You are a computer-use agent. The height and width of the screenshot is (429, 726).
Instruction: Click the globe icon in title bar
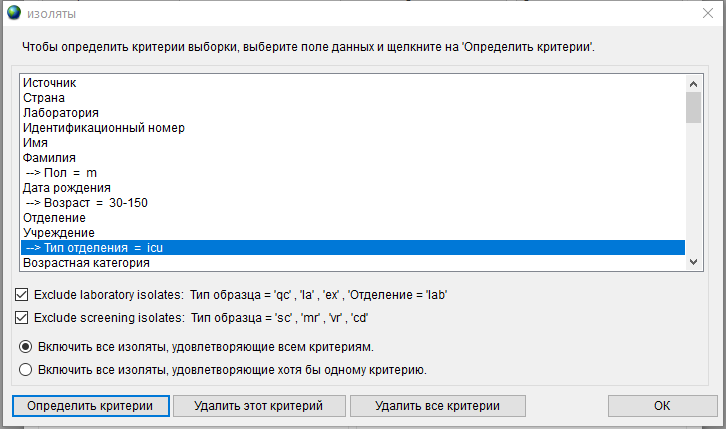14,13
